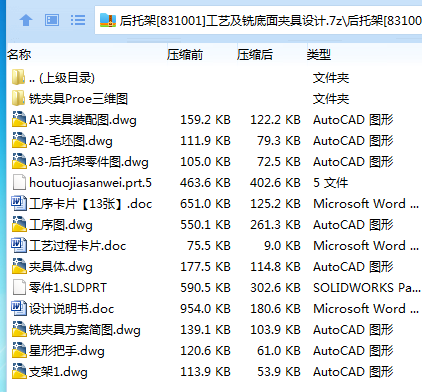Click the 铣夹具Proe三维图 folder icon
The image size is (422, 392).
[x=18, y=98]
